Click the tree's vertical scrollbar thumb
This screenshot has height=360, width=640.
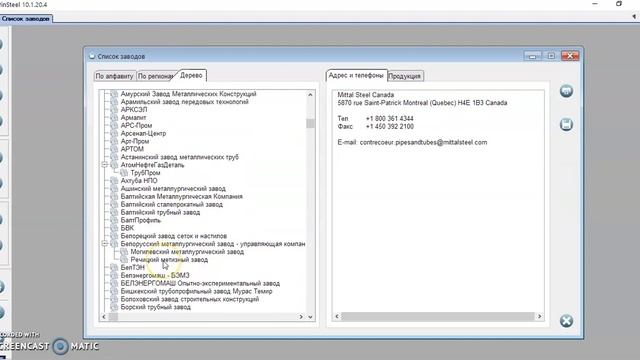coord(310,123)
